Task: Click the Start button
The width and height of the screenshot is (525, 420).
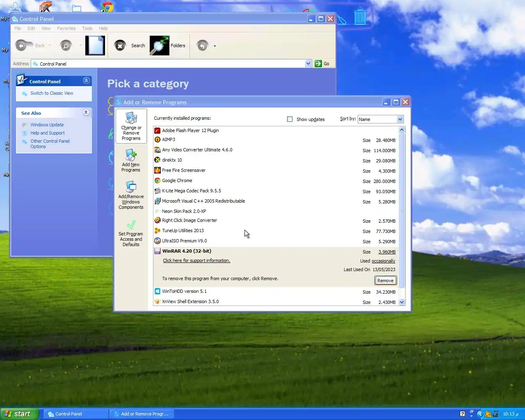Action: coord(20,414)
